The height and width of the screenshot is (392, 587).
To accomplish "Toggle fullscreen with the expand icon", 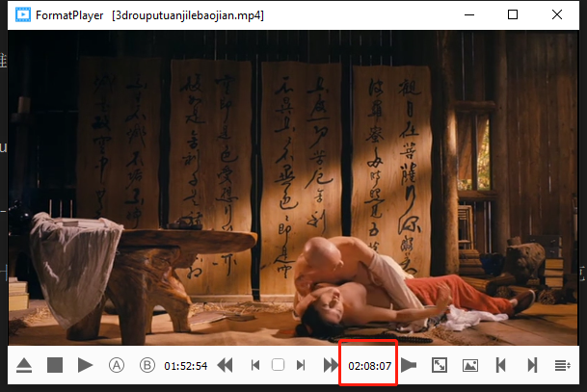I will [440, 365].
